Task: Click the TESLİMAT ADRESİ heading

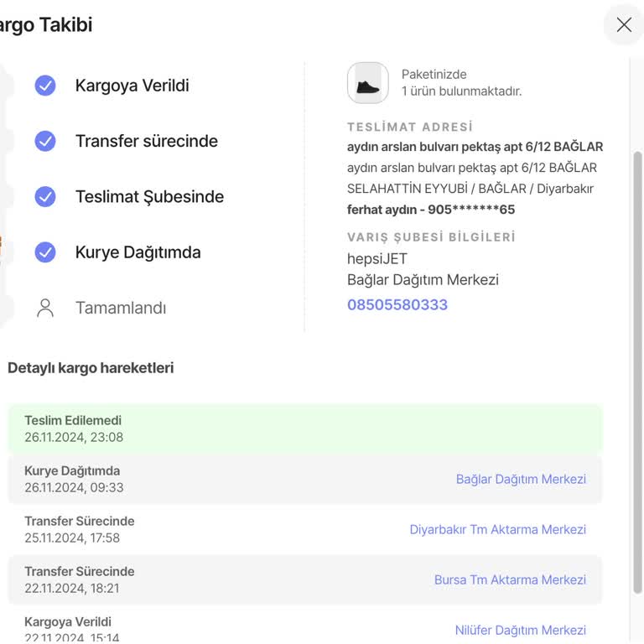Action: (410, 127)
